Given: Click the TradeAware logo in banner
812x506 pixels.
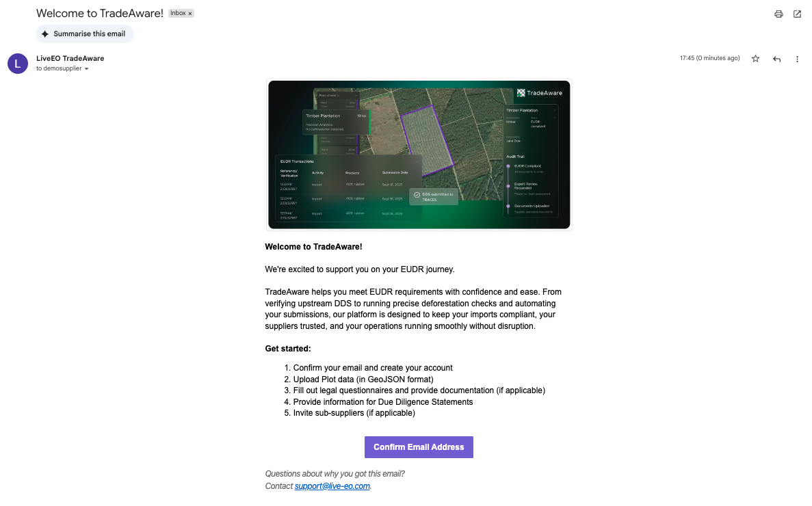Looking at the screenshot, I should pyautogui.click(x=540, y=93).
